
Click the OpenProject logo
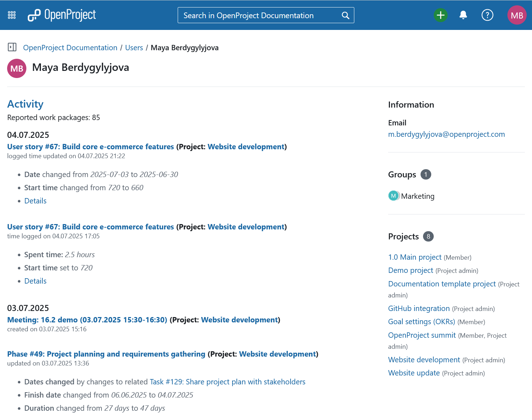click(x=62, y=15)
